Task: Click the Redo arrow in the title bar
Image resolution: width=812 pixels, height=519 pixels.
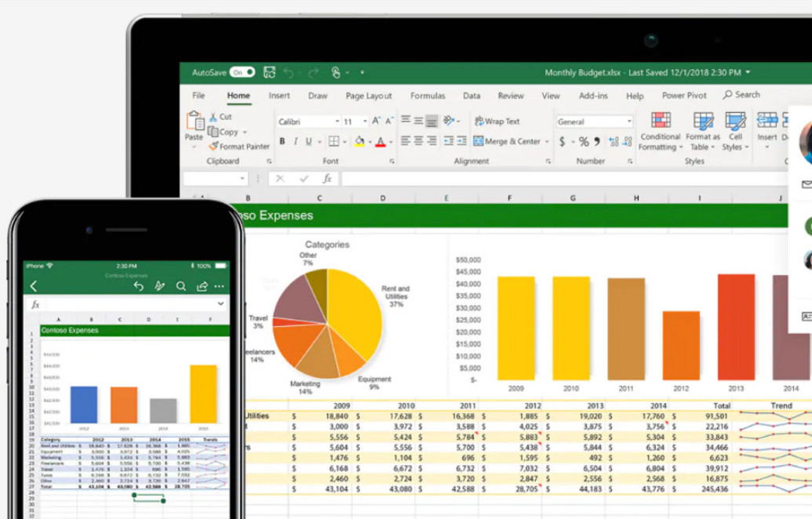Action: click(313, 73)
